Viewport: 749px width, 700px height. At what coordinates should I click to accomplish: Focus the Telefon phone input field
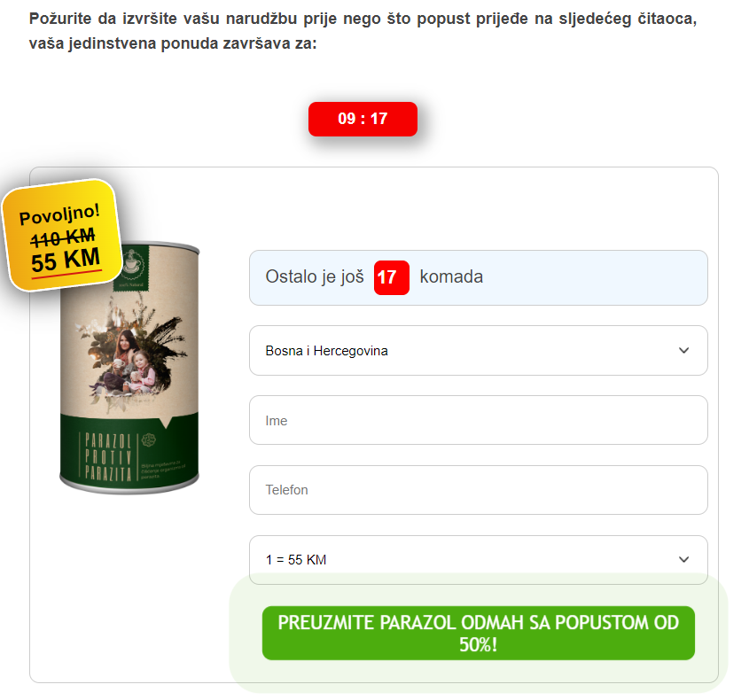(478, 490)
